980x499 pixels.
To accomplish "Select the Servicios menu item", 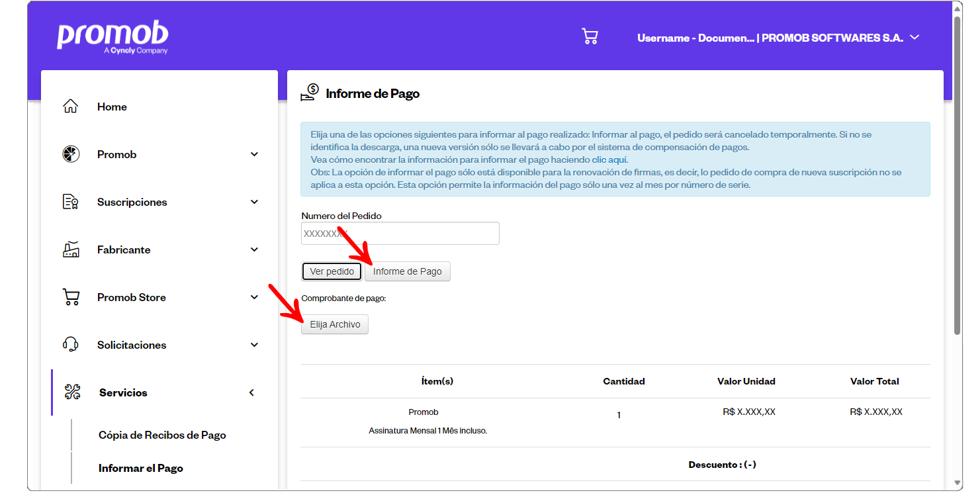I will [123, 392].
